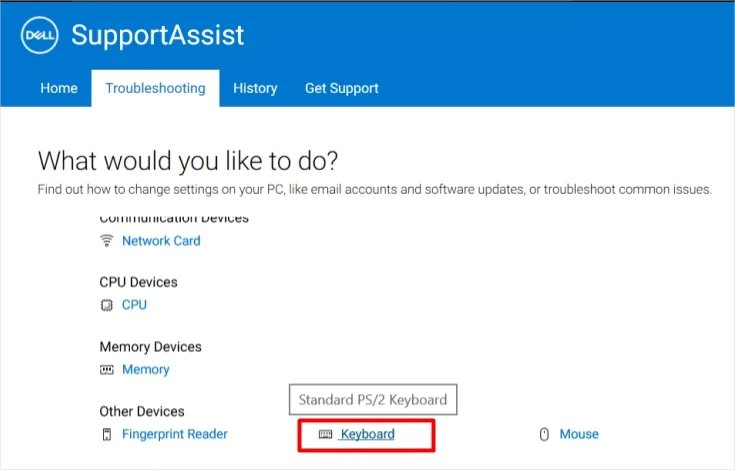
Task: Click the mouse icon next to Mouse
Action: coord(544,434)
